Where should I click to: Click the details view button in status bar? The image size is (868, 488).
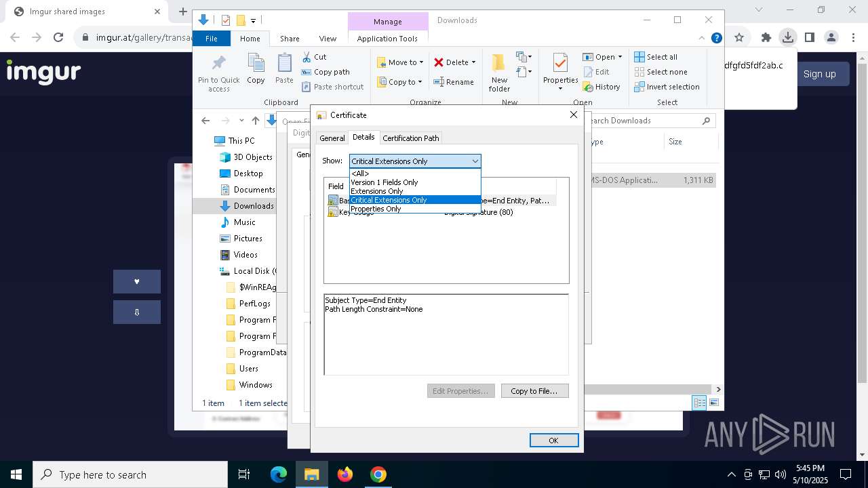point(699,403)
